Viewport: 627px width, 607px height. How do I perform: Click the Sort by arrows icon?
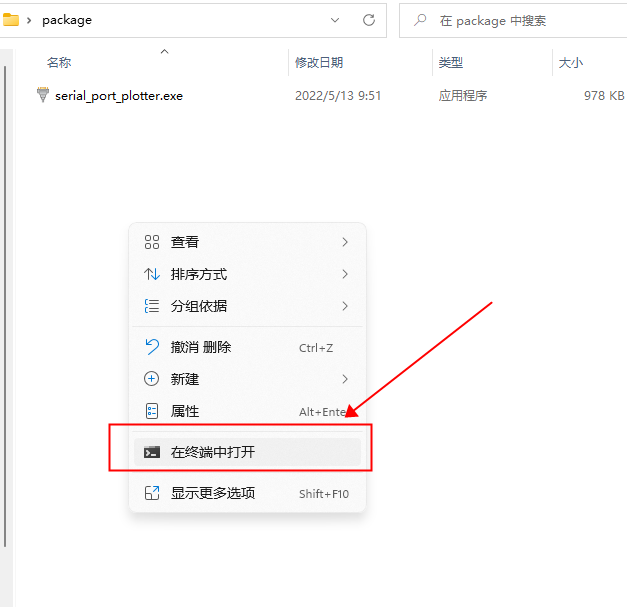point(152,274)
